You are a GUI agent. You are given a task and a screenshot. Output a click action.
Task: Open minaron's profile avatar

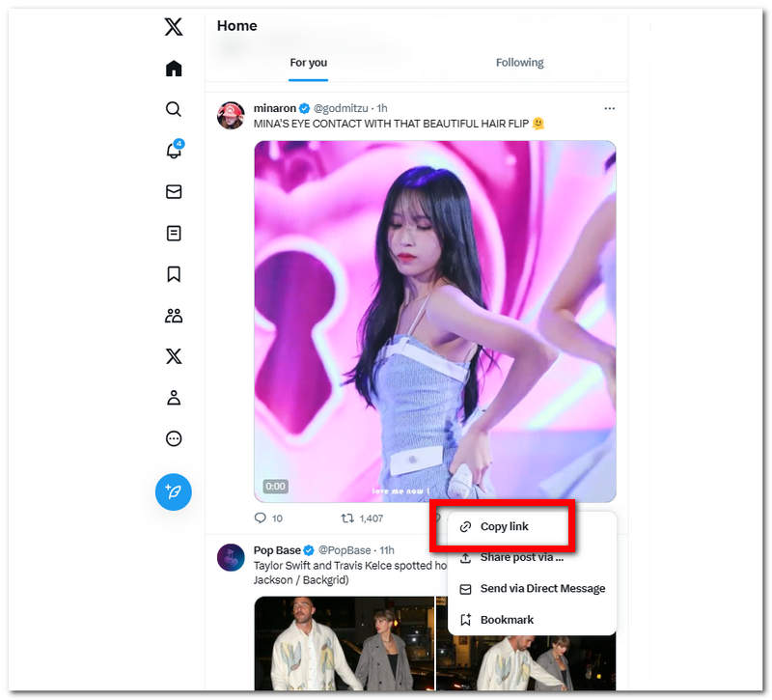pos(231,115)
